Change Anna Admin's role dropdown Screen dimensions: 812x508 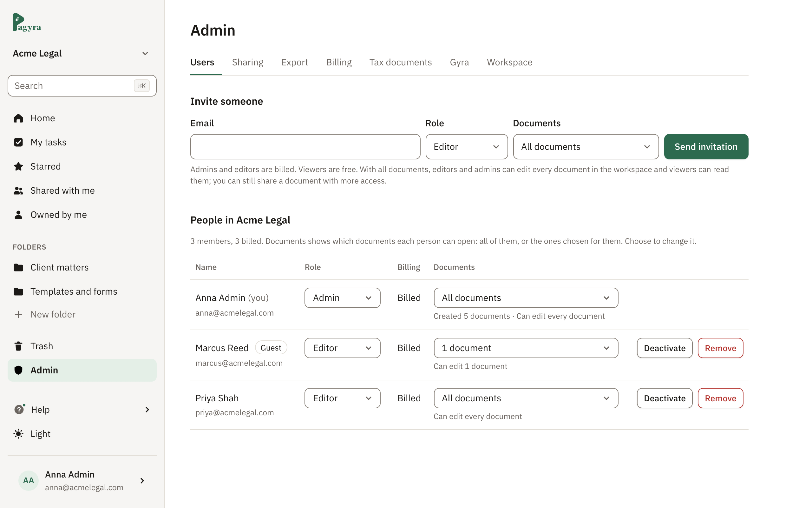pyautogui.click(x=342, y=298)
